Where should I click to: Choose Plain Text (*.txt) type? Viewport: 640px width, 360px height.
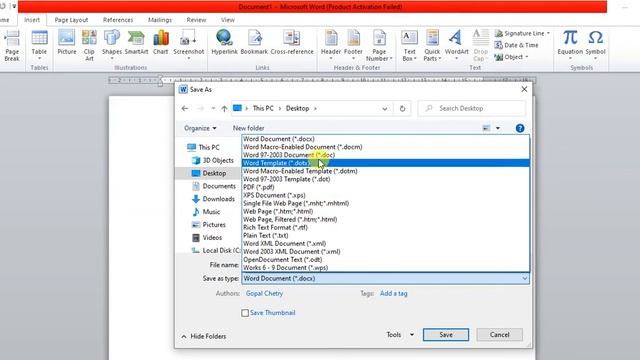click(x=386, y=236)
